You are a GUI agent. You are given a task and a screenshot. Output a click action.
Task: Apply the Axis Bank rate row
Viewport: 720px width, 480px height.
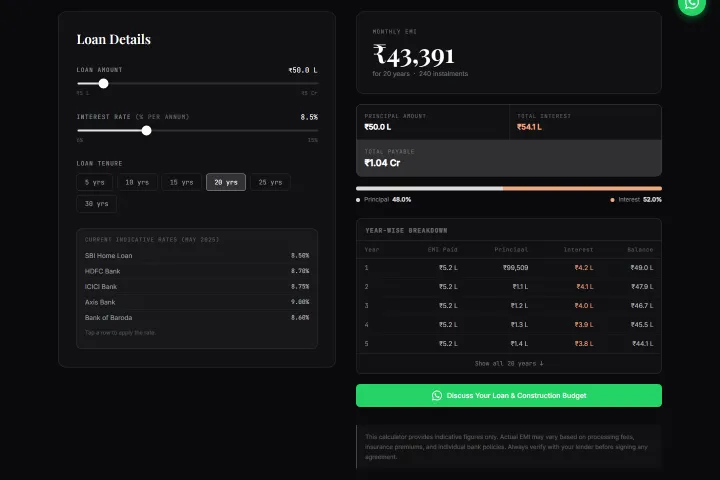pyautogui.click(x=197, y=302)
